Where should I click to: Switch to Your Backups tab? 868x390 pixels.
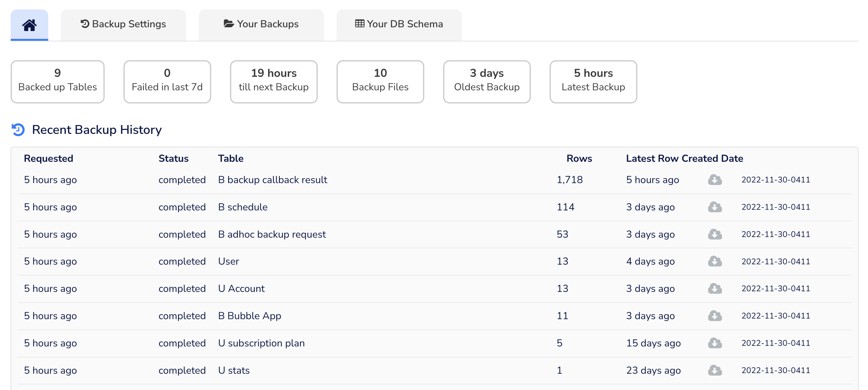[261, 24]
